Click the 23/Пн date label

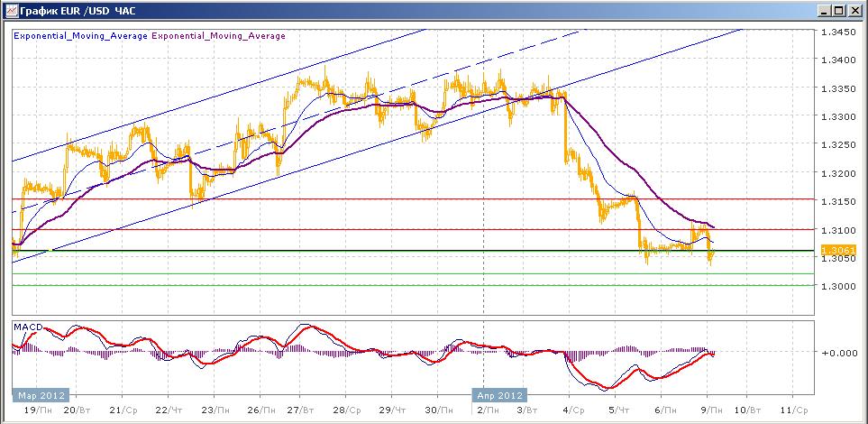[x=215, y=410]
